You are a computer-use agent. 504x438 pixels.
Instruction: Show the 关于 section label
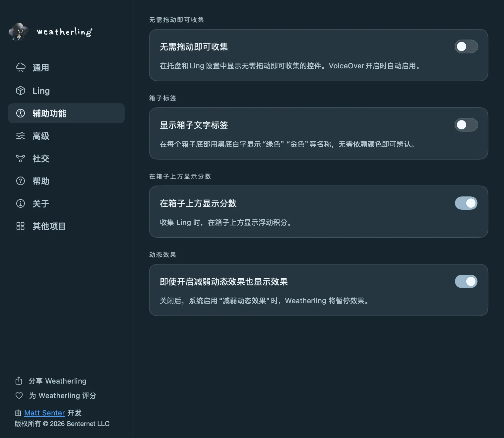(x=41, y=204)
